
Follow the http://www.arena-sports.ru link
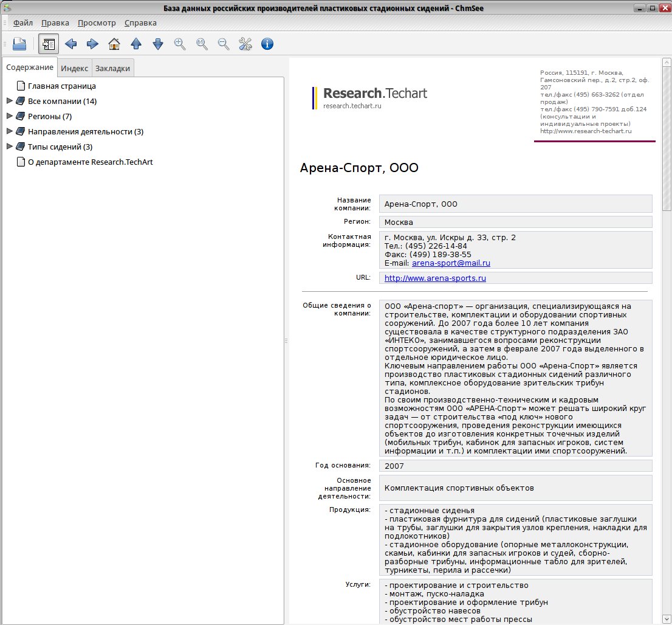pyautogui.click(x=435, y=278)
